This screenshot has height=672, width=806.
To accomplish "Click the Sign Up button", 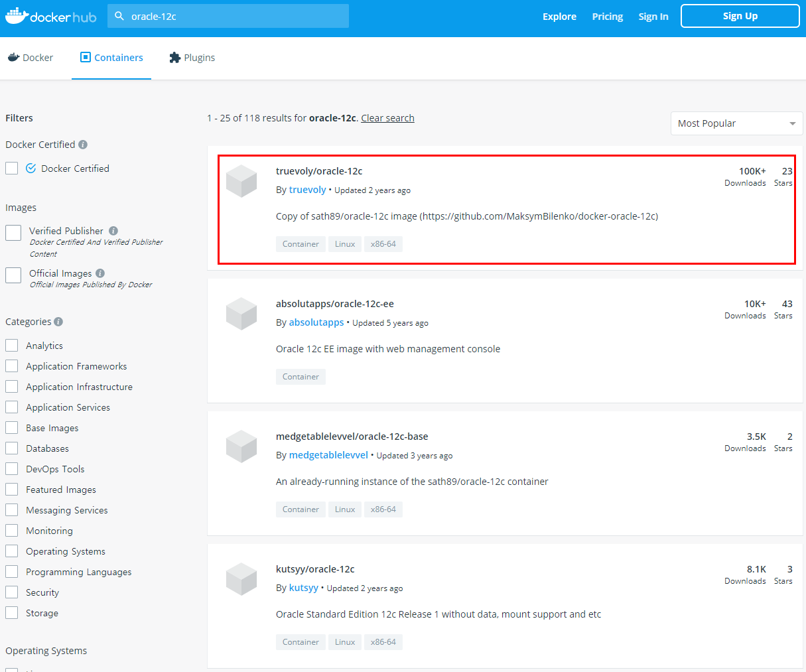I will (x=740, y=16).
